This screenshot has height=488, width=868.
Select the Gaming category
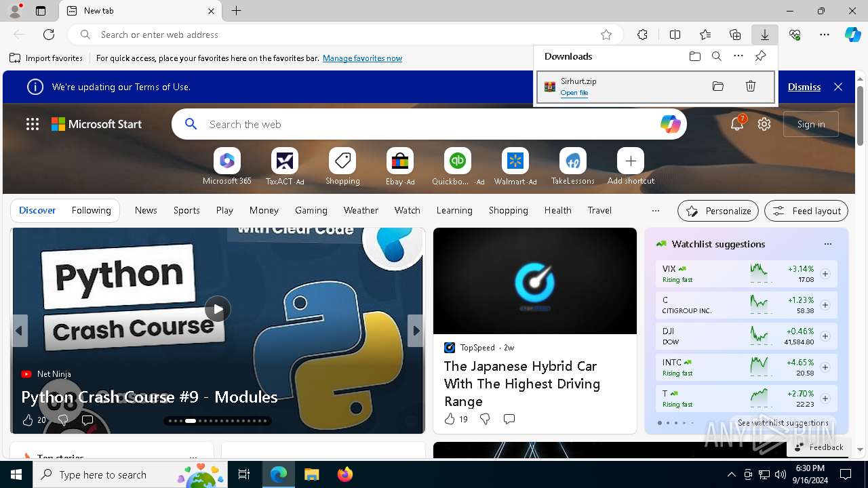point(311,211)
